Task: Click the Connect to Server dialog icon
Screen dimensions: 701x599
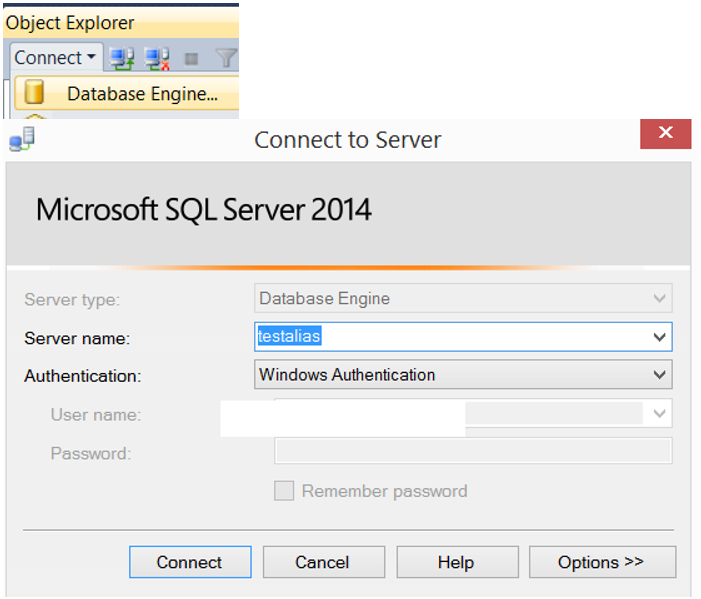Action: [22, 139]
